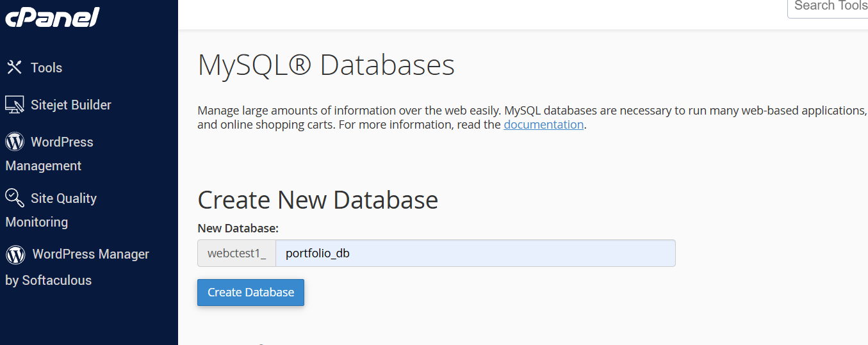Go to WordPress Management in sidebar
This screenshot has width=868, height=345.
[49, 154]
